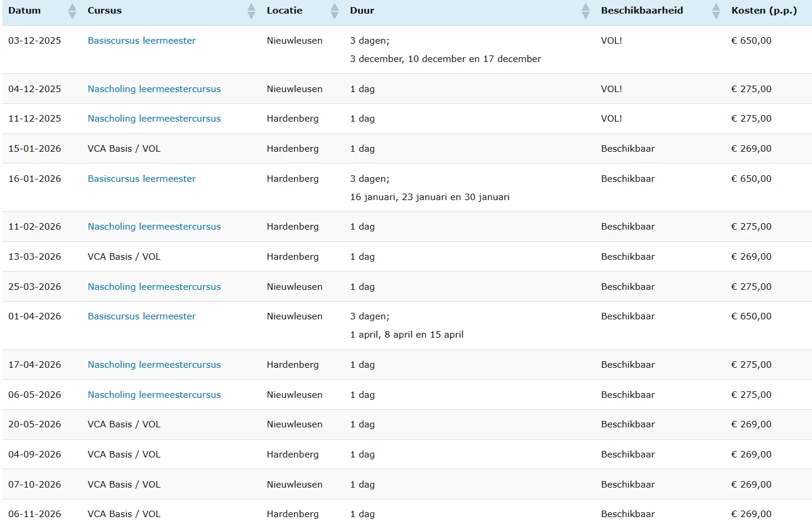Open Basiscursus leermeester link dated 01-04-2026
This screenshot has width=812, height=523.
click(142, 316)
